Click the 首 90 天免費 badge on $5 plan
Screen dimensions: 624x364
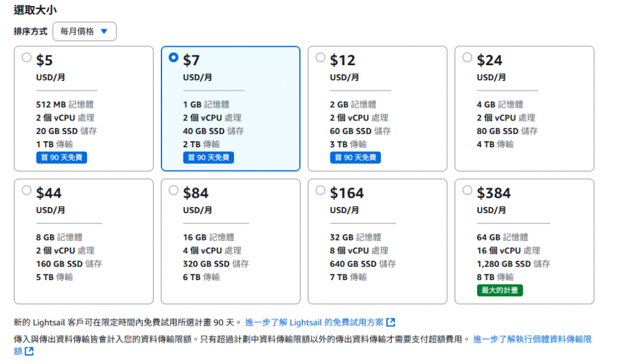tap(61, 158)
